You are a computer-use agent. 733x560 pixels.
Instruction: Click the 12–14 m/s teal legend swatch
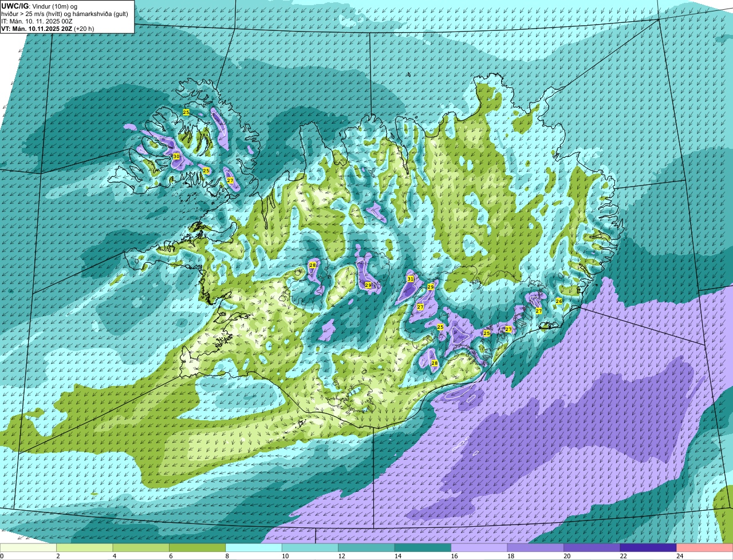pos(367,548)
